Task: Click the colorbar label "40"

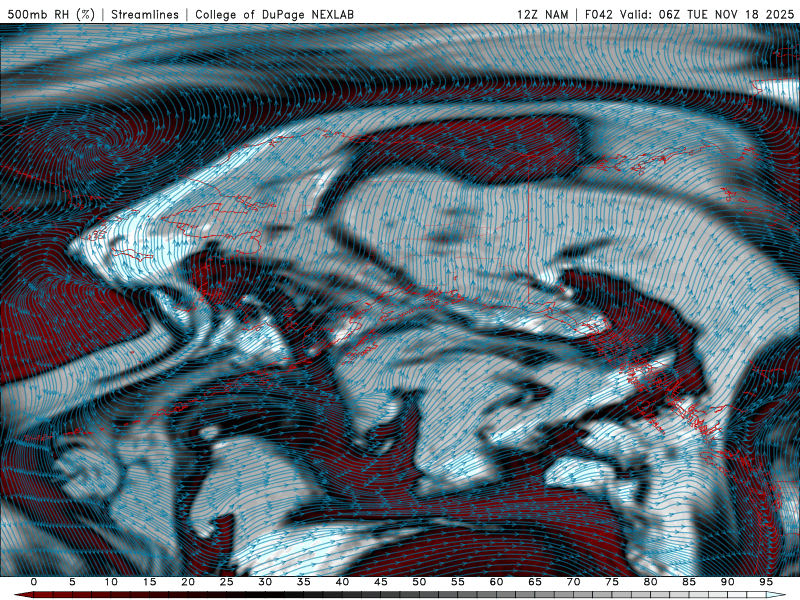Action: [342, 582]
